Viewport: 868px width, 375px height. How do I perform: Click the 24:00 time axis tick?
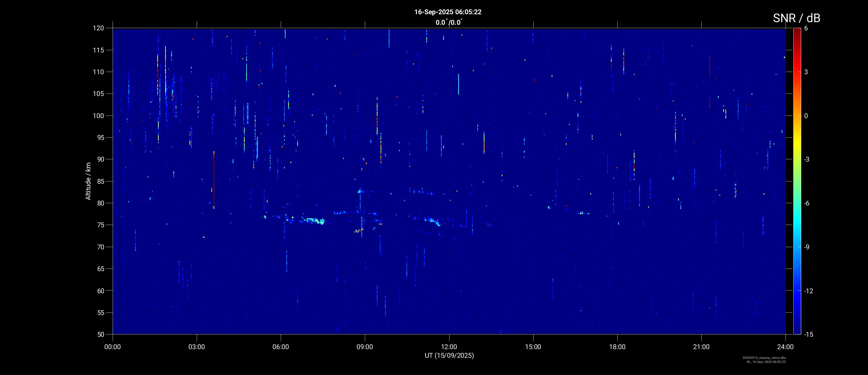pyautogui.click(x=785, y=347)
